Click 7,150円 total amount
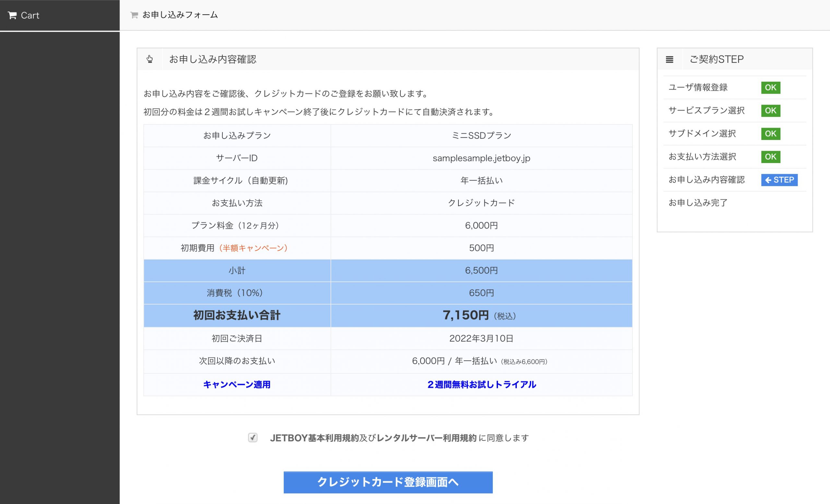This screenshot has height=504, width=830. pos(466,315)
